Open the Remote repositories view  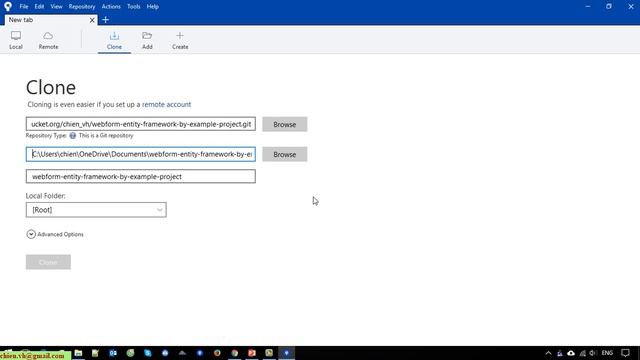pyautogui.click(x=48, y=40)
